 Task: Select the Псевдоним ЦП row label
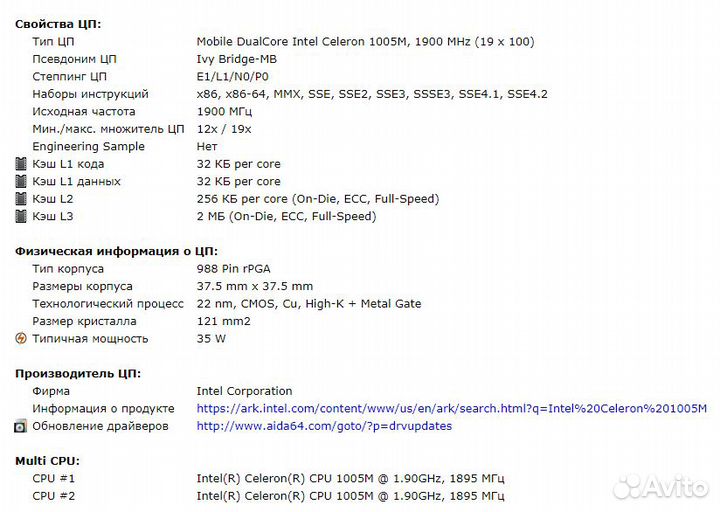(x=74, y=59)
